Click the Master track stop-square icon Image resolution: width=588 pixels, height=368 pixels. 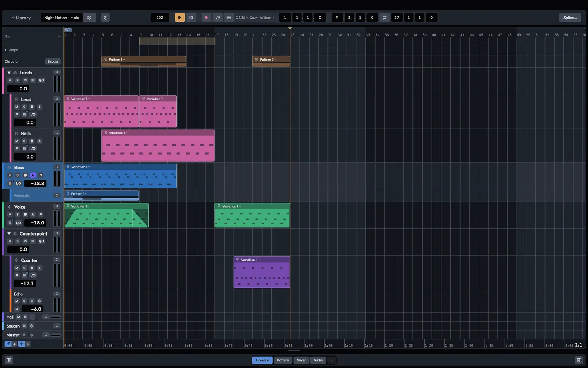[x=24, y=335]
